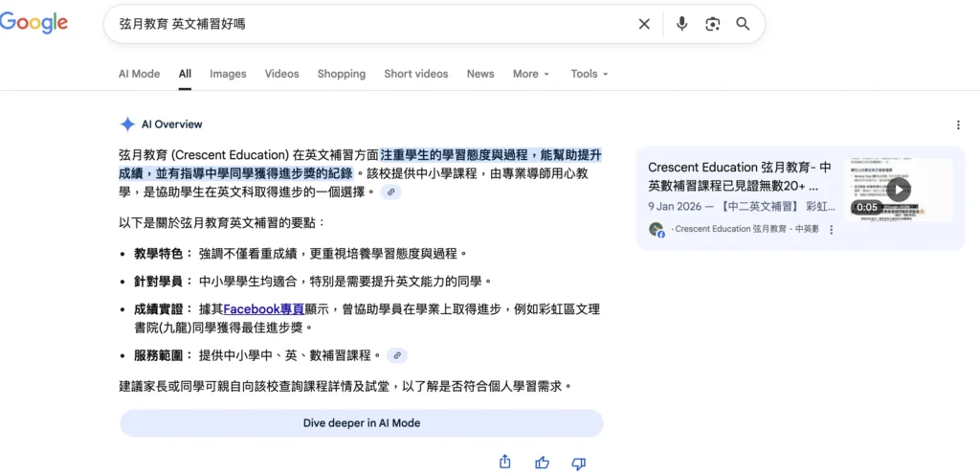
Task: Click the Google logo
Action: tap(33, 22)
